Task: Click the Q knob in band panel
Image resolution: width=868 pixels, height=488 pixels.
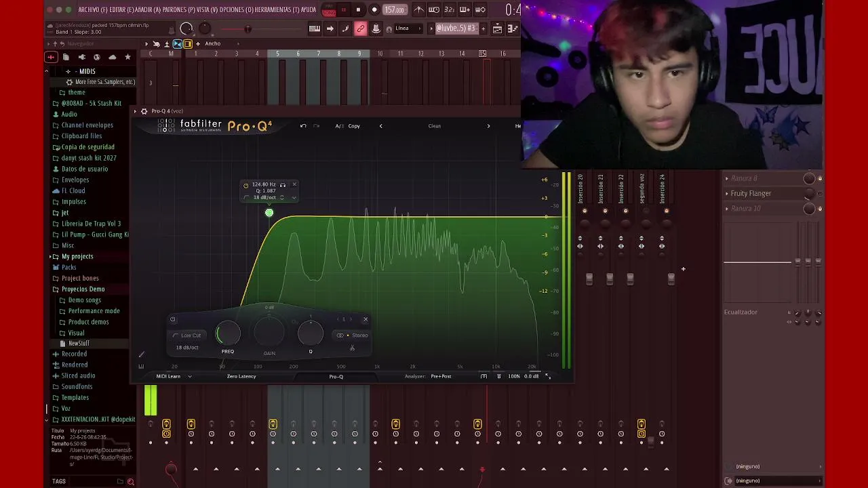Action: click(311, 333)
